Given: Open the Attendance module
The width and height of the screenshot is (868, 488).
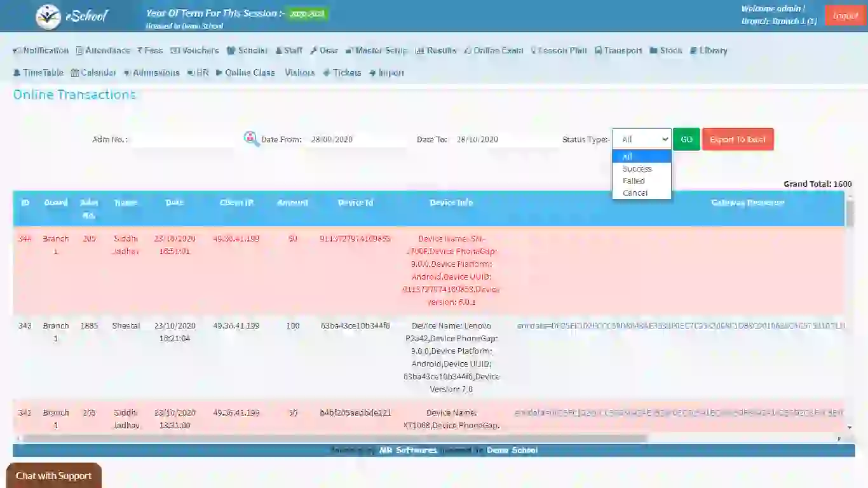Looking at the screenshot, I should click(103, 50).
